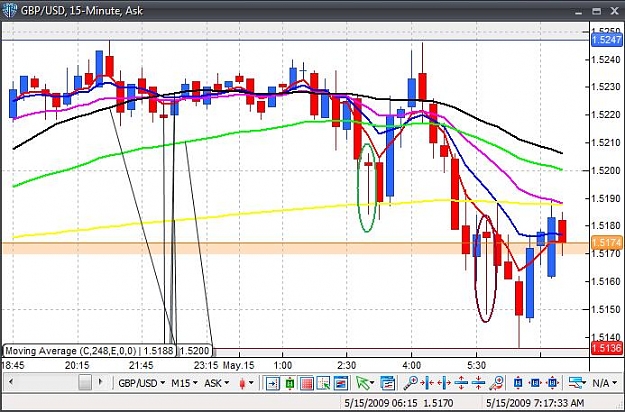Click the zoom reset magnifier icon
The width and height of the screenshot is (625, 412).
click(497, 383)
